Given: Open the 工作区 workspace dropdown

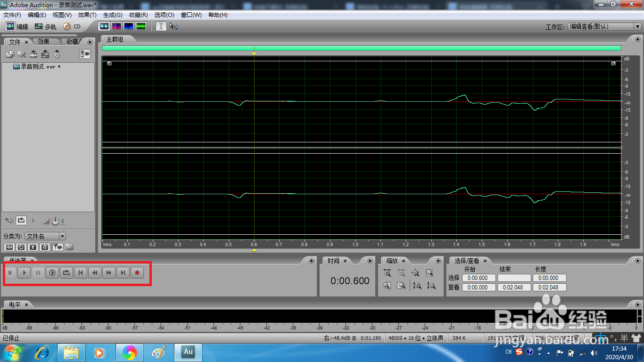Looking at the screenshot, I should (x=604, y=27).
